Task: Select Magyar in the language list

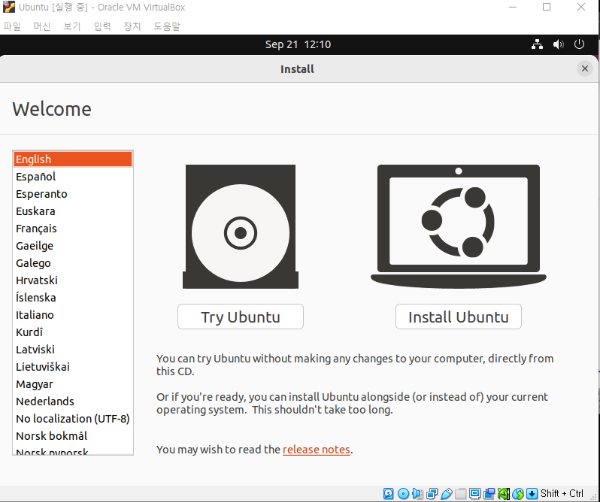Action: click(x=73, y=384)
